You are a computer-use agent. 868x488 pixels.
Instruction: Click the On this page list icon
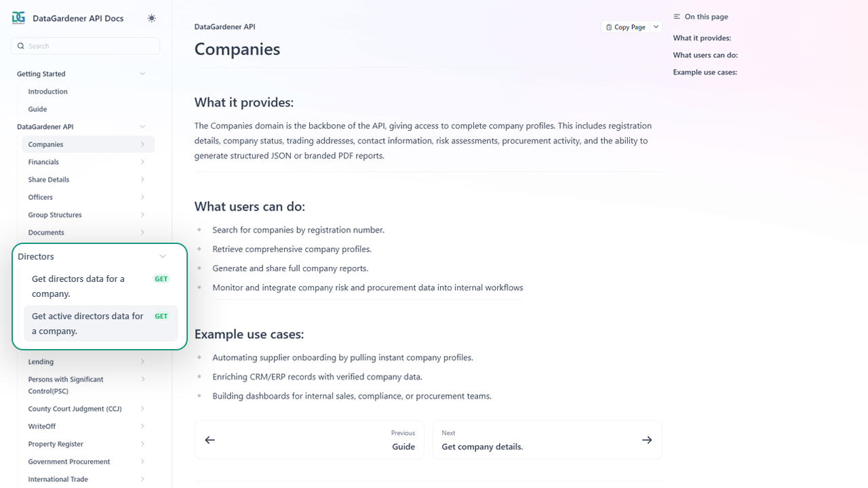pos(677,17)
